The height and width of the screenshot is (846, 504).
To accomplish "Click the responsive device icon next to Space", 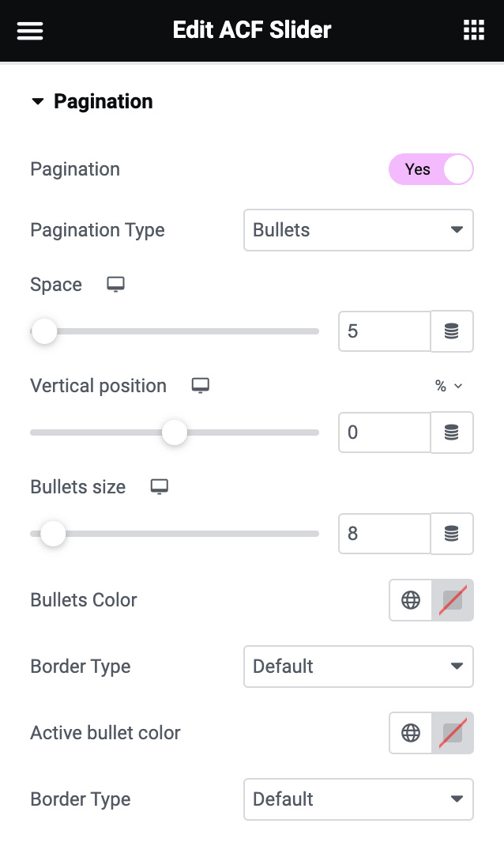I will (115, 284).
